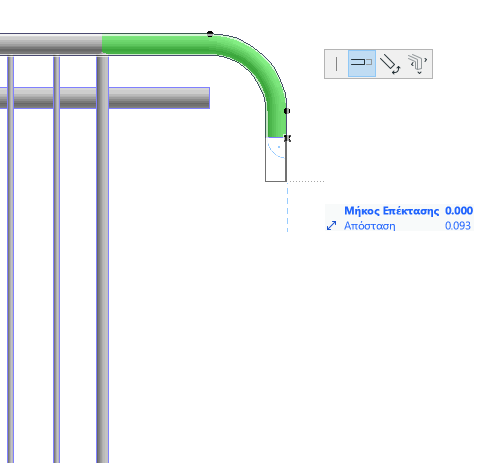Click the black hotspot atop the green handrail
The height and width of the screenshot is (463, 482).
tap(210, 34)
